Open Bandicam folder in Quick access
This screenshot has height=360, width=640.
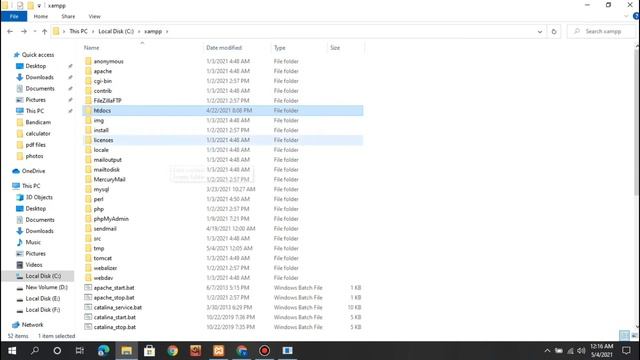[38, 122]
